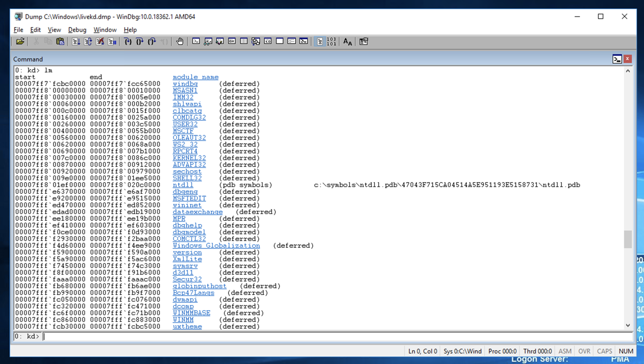Screen dimensions: 644x364
Task: Click the Windows_Globalization module link
Action: click(216, 246)
